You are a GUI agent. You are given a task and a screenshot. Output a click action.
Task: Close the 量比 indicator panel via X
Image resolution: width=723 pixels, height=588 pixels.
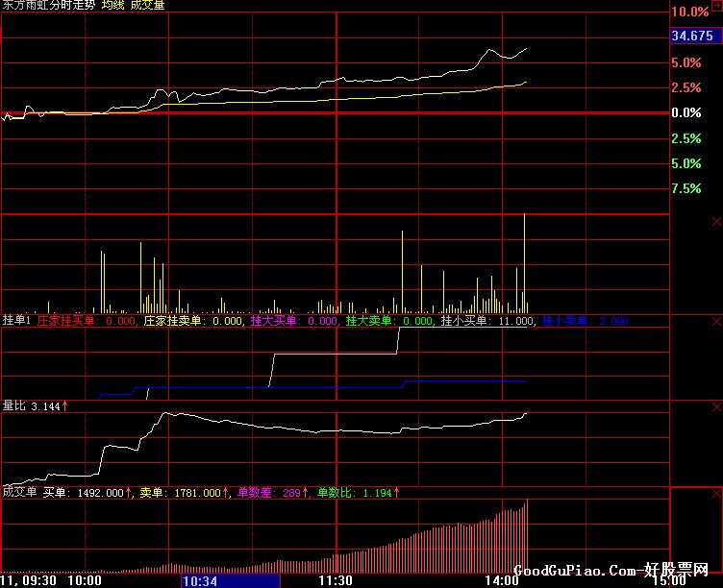(x=716, y=407)
